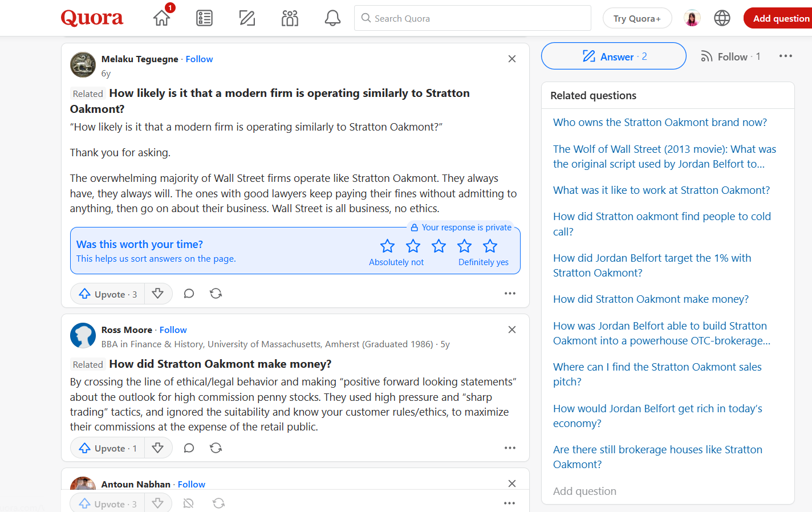
Task: Follow Ross Moore
Action: (173, 330)
